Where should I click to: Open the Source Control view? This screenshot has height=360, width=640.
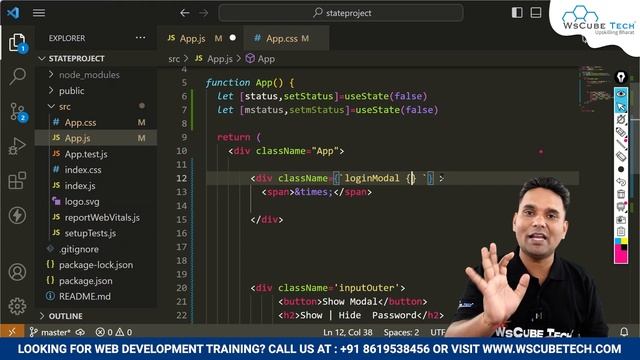click(17, 111)
